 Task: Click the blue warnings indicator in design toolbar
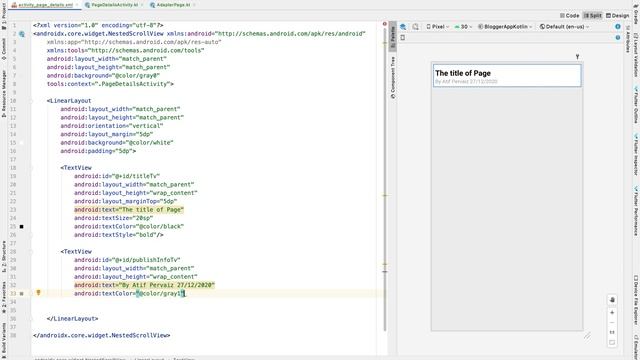tap(618, 27)
